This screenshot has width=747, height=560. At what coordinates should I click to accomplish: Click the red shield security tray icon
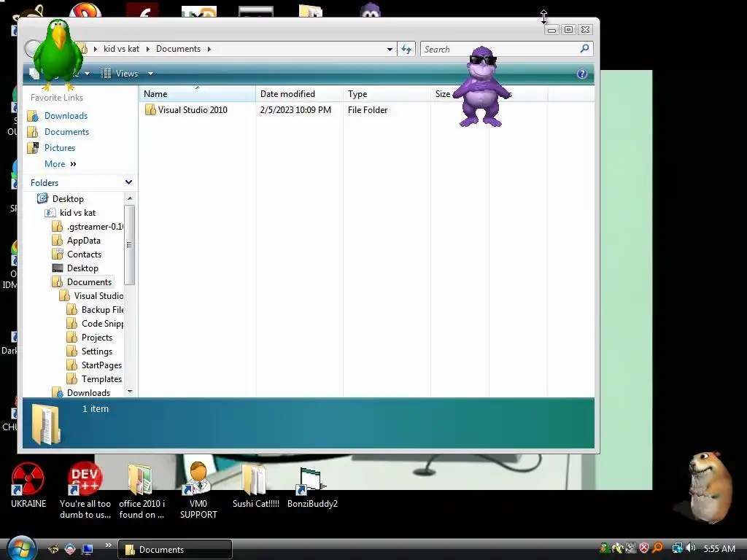pyautogui.click(x=644, y=548)
